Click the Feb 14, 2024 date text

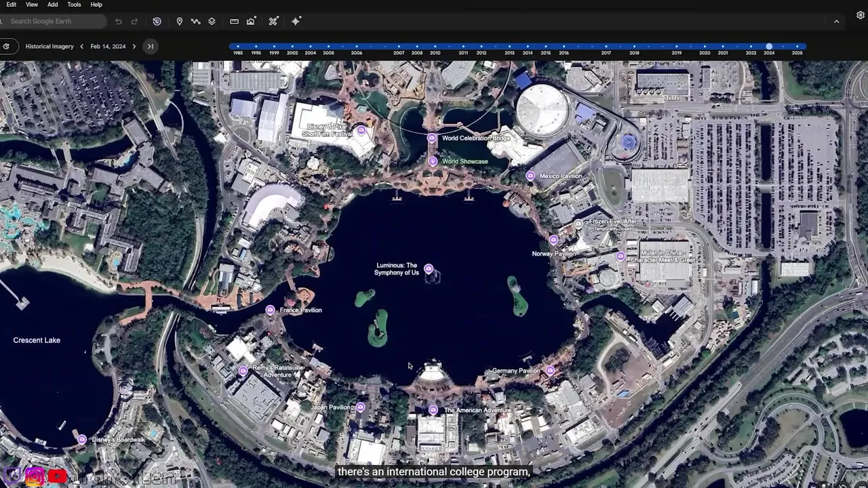point(108,47)
